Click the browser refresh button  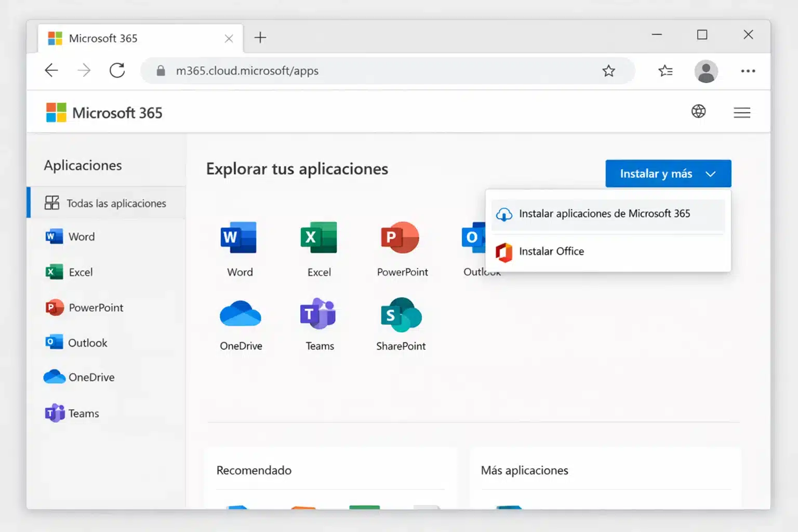pos(117,71)
